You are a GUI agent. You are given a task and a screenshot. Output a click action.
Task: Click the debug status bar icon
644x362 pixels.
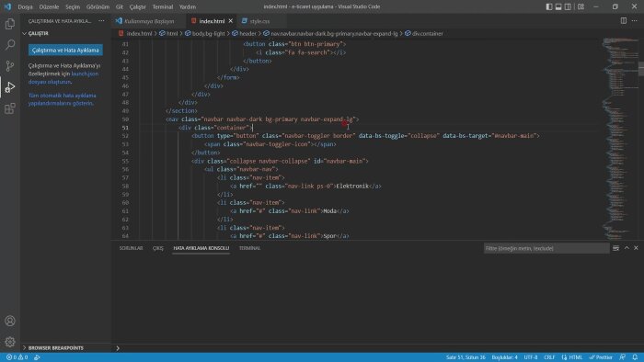pyautogui.click(x=37, y=357)
